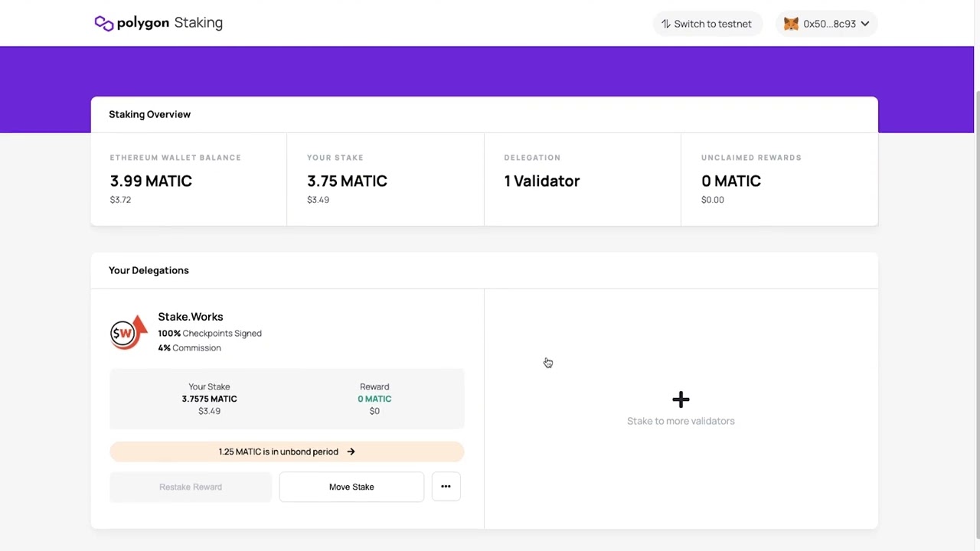Click the green 0 MATIC reward amount
The width and height of the screenshot is (980, 551).
(374, 399)
